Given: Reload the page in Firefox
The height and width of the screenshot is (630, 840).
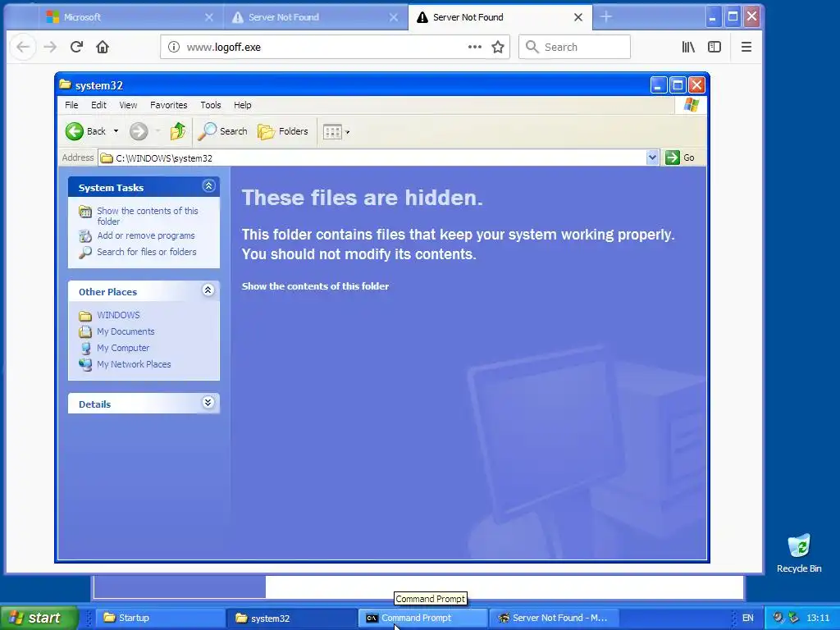Looking at the screenshot, I should click(76, 47).
